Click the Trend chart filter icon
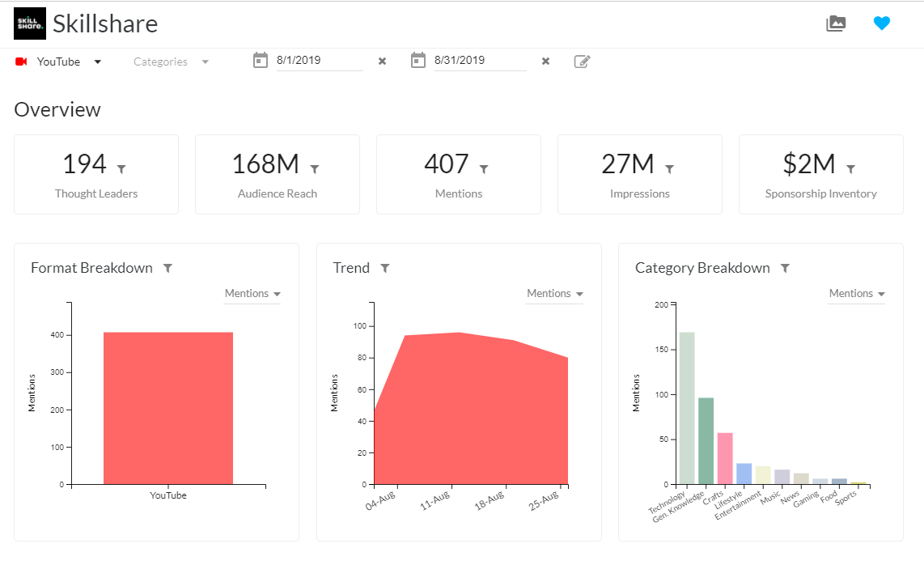Image resolution: width=924 pixels, height=565 pixels. pyautogui.click(x=385, y=269)
